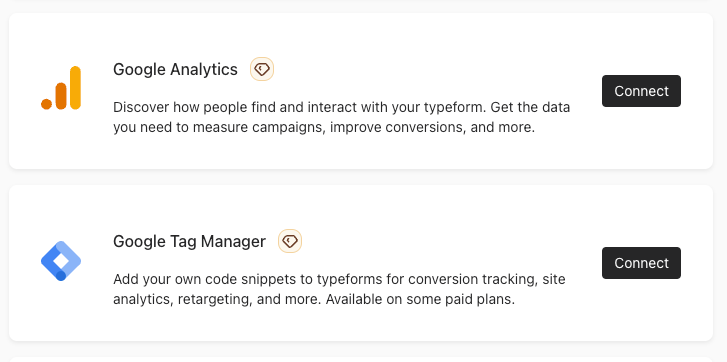Select the Google Tag Manager card's empty area
Screen dimensions: 727x362
coord(417,209)
